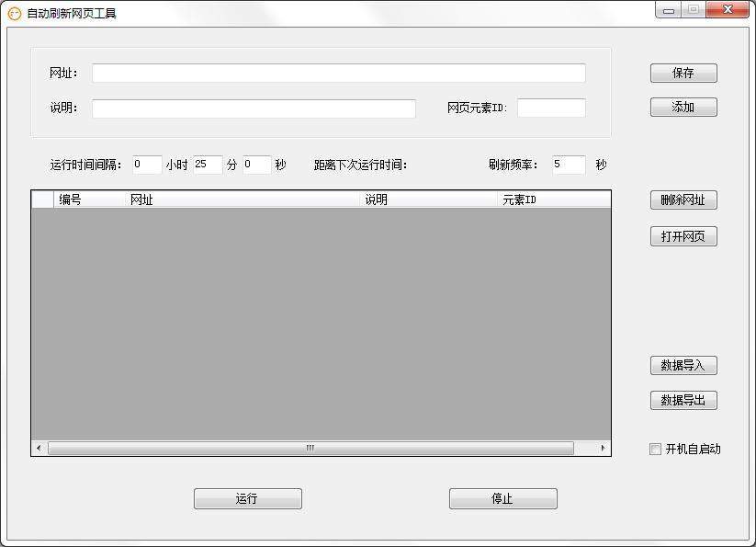Click the 数据导入 (Import Data) button
Image resolution: width=756 pixels, height=547 pixels.
click(683, 365)
